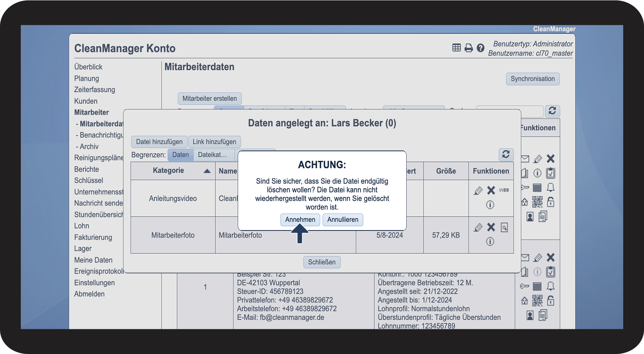
Task: Click the printer icon in the header
Action: coord(469,48)
